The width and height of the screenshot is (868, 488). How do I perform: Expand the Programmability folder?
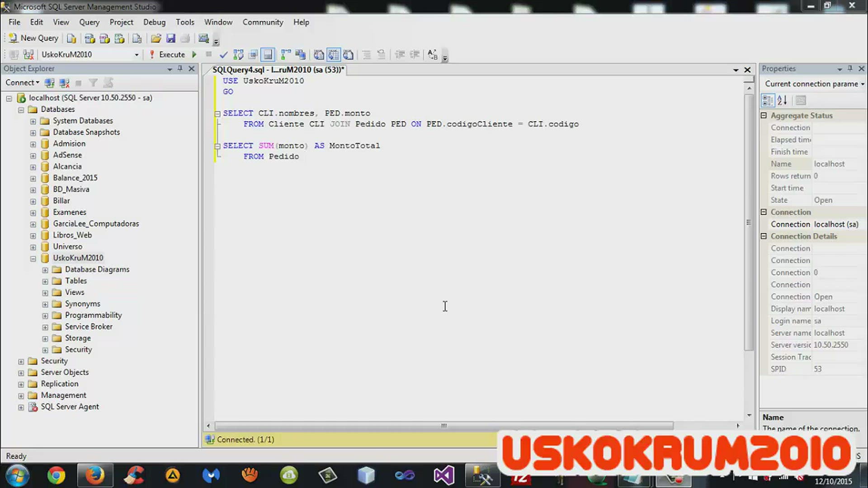(45, 316)
